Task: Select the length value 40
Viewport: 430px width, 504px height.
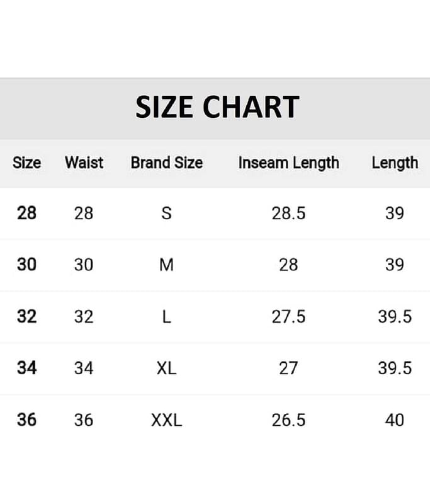Action: click(394, 420)
